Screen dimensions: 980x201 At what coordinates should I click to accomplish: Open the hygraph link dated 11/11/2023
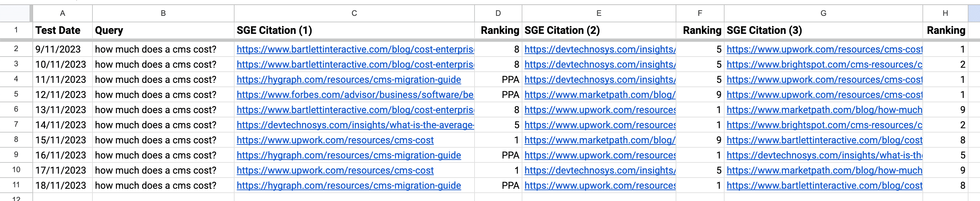tap(349, 80)
